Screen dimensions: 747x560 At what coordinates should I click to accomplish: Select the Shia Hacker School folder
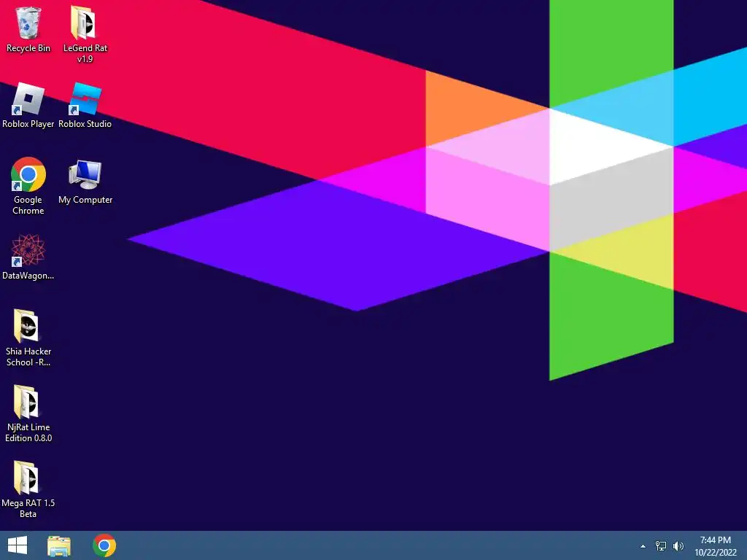pos(27,326)
